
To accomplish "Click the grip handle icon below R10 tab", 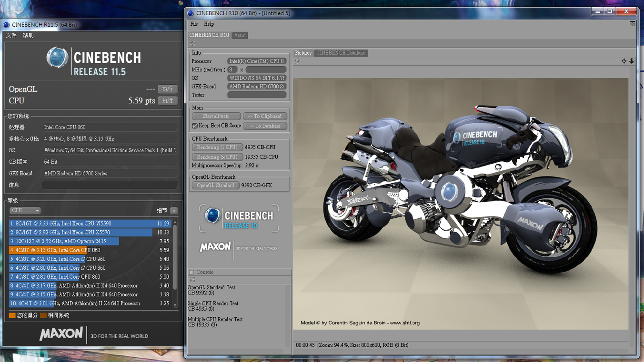I will pyautogui.click(x=192, y=43).
